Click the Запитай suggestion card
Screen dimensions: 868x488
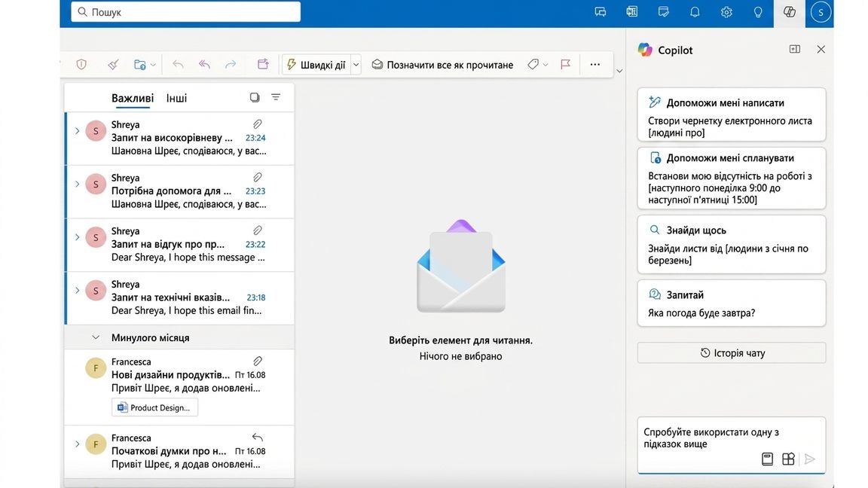click(732, 303)
